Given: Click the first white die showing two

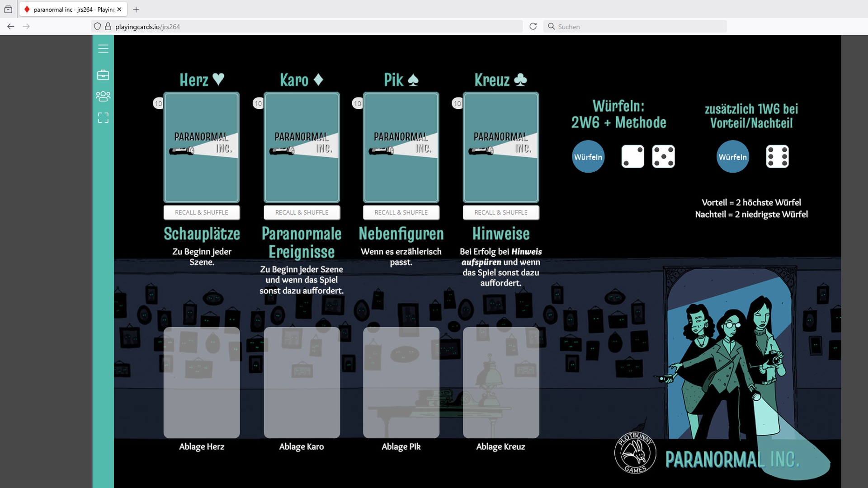Looking at the screenshot, I should point(632,157).
